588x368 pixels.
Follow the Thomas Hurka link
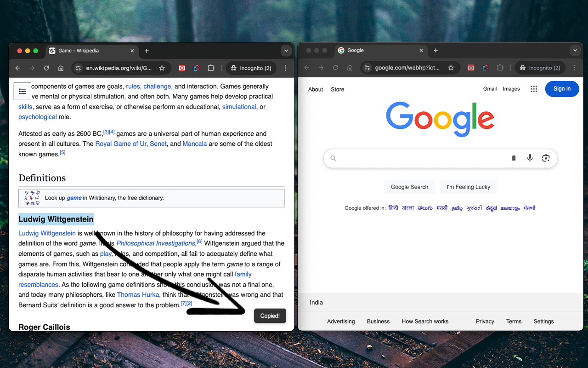tap(138, 295)
